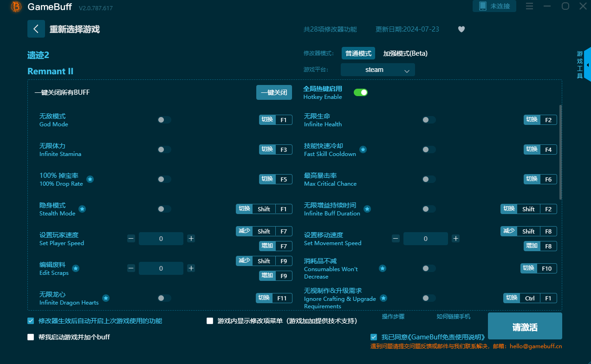Click God Mode F1 hotkey button
The width and height of the screenshot is (591, 364).
276,120
